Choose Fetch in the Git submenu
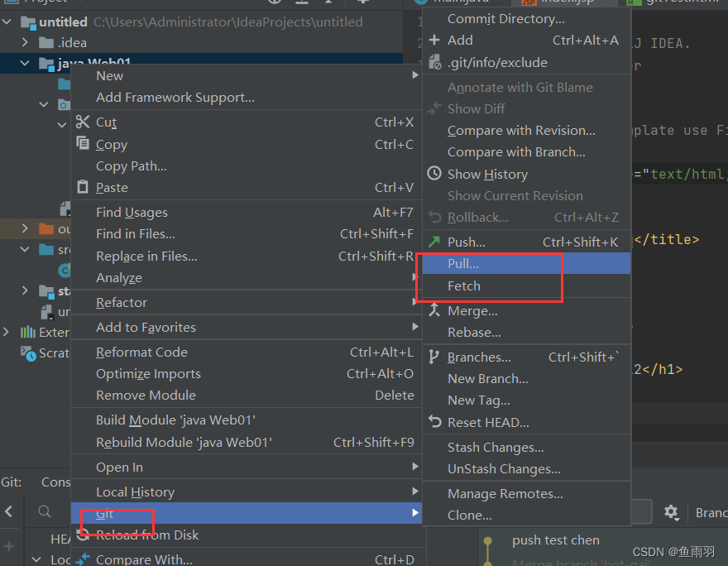 (x=526, y=285)
